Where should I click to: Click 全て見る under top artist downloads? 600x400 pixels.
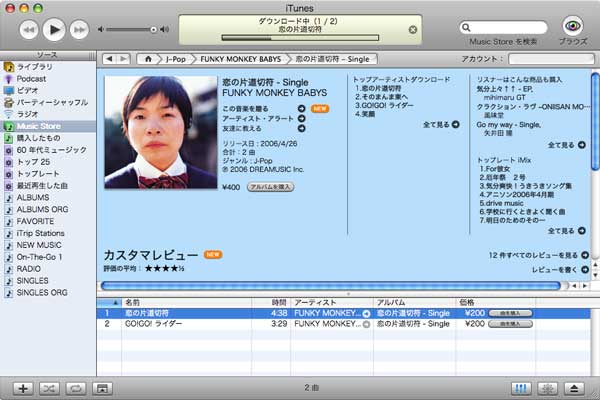[441, 124]
